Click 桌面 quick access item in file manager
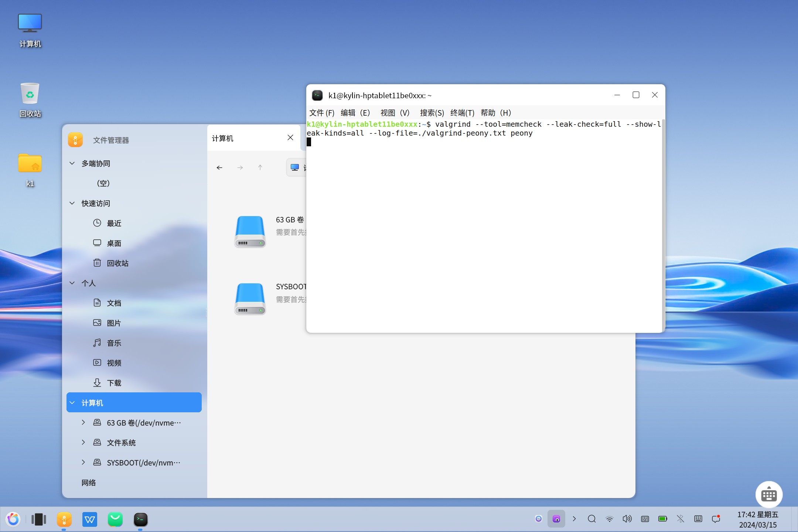The width and height of the screenshot is (798, 532). click(x=114, y=243)
